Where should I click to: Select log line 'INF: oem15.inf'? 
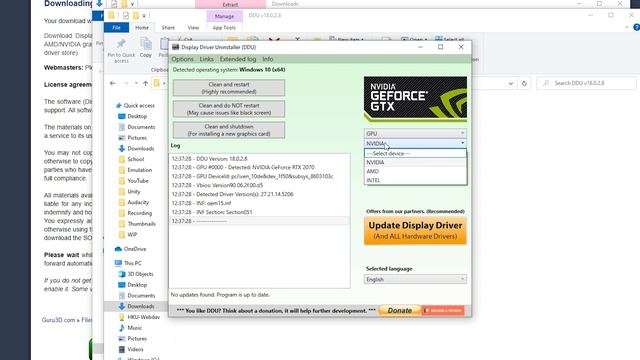pyautogui.click(x=259, y=203)
